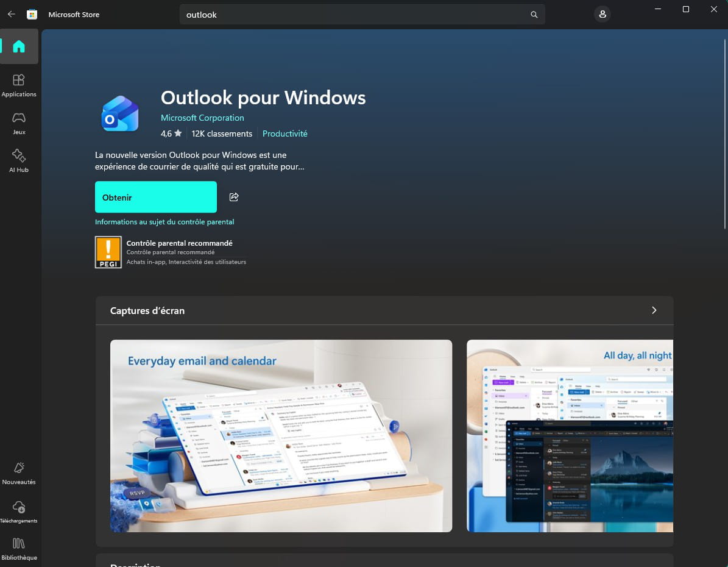
Task: Open the Home sidebar icon
Action: (19, 46)
